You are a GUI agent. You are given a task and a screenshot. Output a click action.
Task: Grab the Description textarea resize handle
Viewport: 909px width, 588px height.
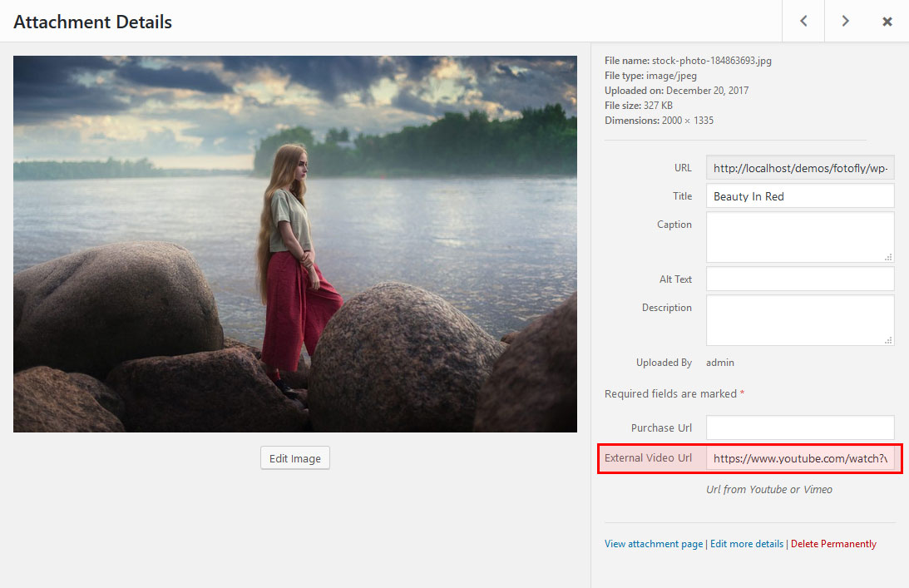888,340
